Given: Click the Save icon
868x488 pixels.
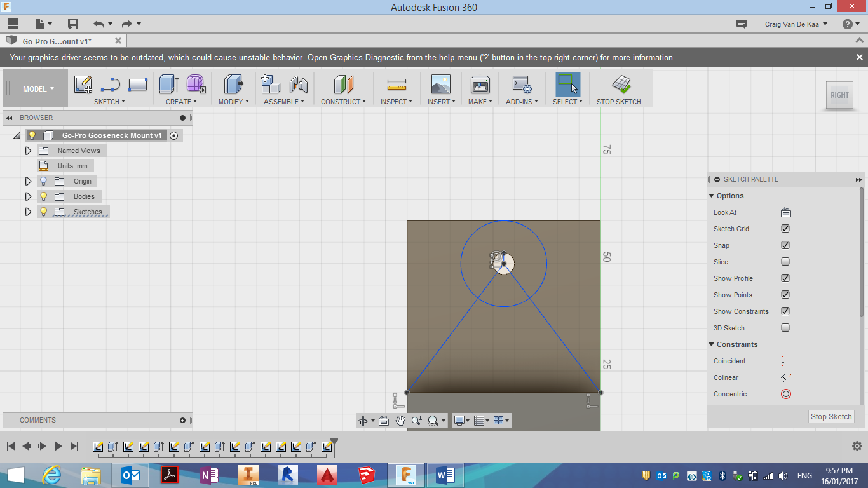Looking at the screenshot, I should click(73, 24).
